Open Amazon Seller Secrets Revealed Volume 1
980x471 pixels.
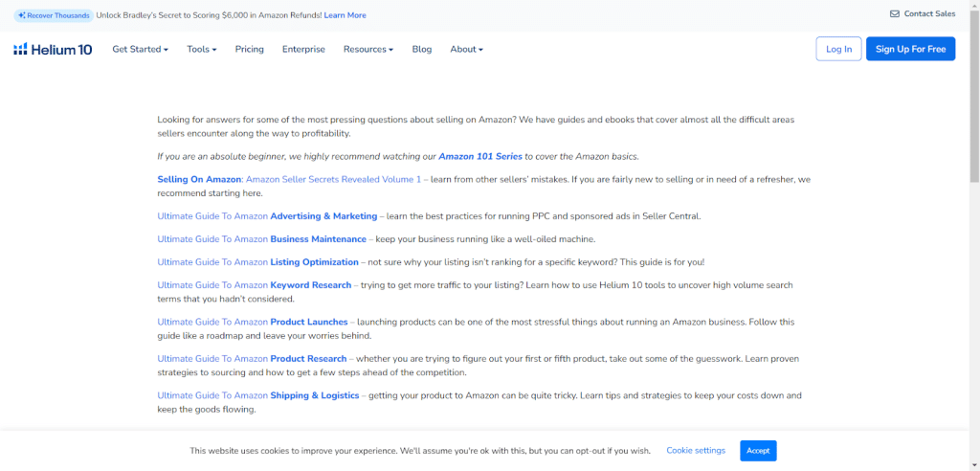334,180
